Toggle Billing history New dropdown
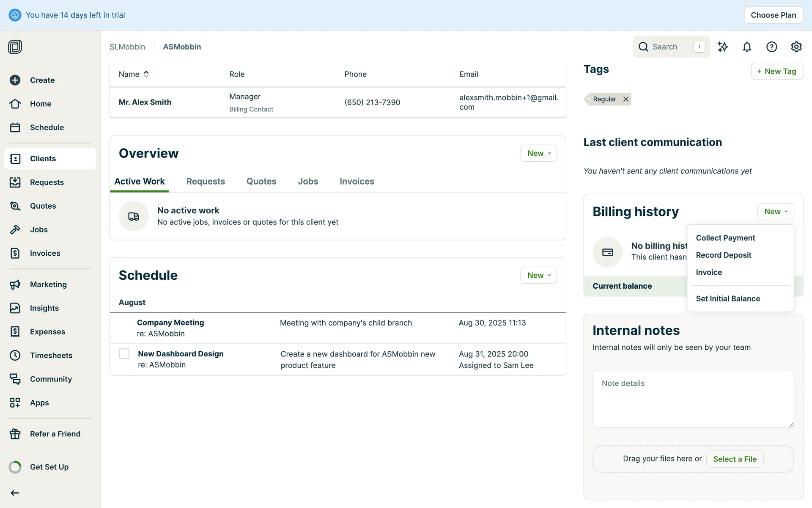Viewport: 812px width, 508px height. 775,212
